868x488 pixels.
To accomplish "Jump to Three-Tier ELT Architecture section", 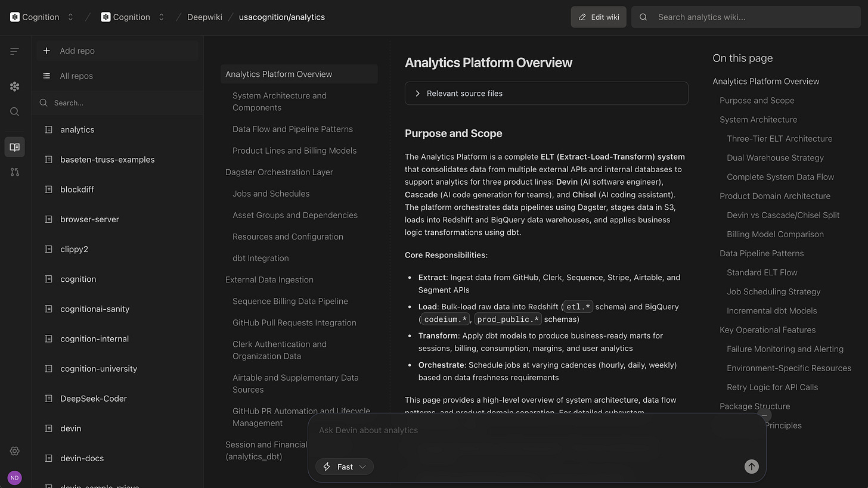I will click(x=779, y=139).
